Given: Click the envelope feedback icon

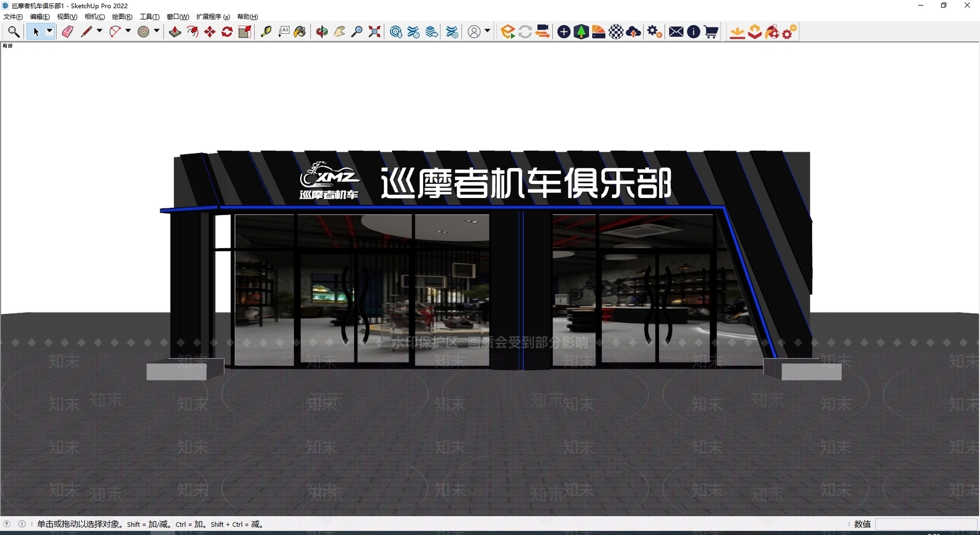Looking at the screenshot, I should click(x=676, y=32).
